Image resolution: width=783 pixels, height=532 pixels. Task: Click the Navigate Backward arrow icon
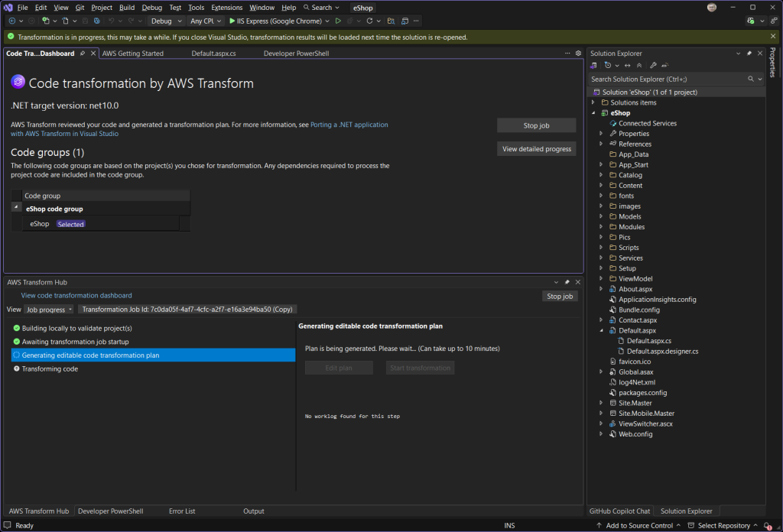(x=12, y=21)
